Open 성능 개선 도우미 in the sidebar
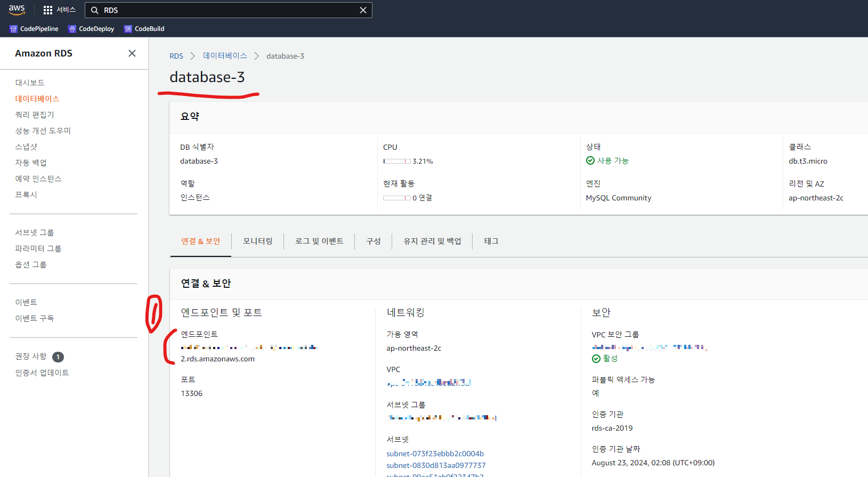 coord(43,131)
